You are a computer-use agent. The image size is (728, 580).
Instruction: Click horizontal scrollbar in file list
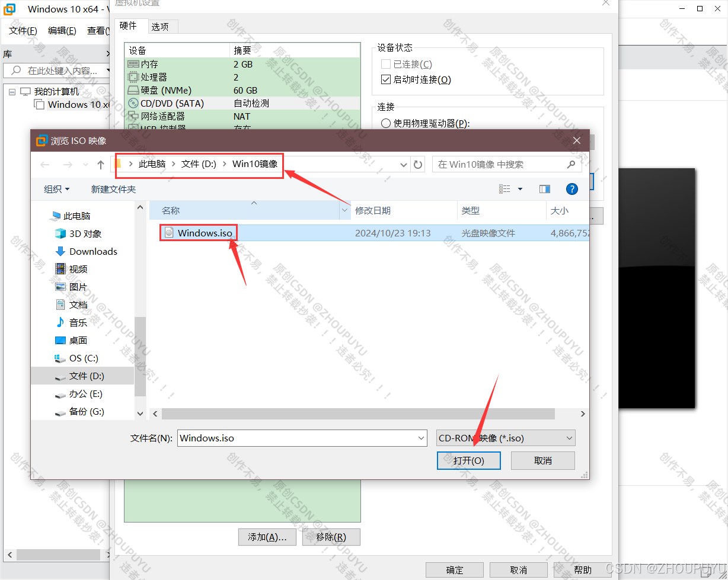(358, 414)
